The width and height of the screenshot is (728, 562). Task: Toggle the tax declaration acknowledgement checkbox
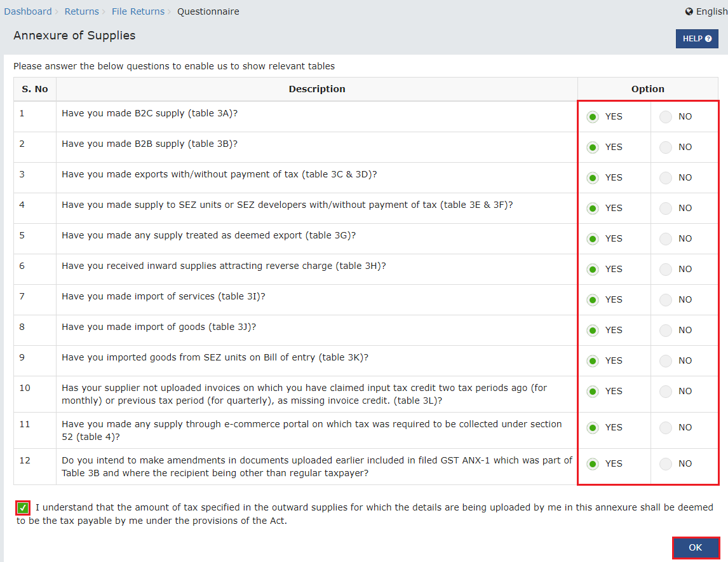pos(23,508)
